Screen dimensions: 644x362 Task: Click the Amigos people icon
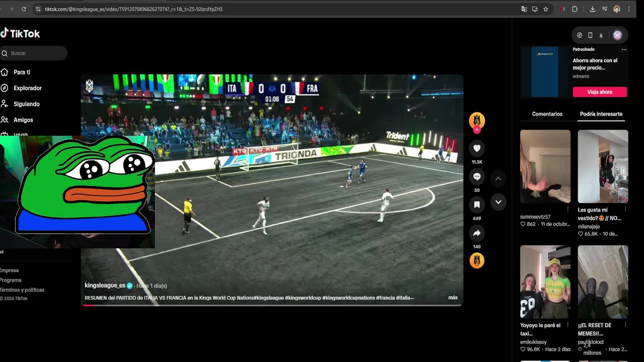(5, 120)
